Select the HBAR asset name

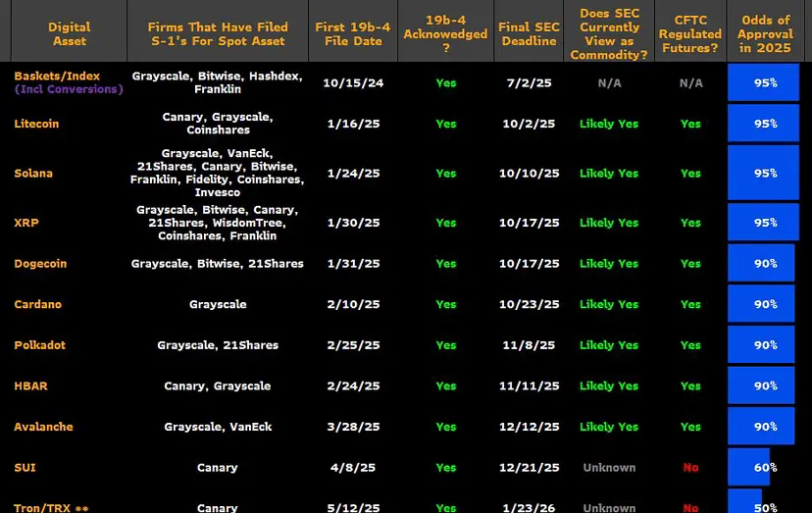(30, 386)
